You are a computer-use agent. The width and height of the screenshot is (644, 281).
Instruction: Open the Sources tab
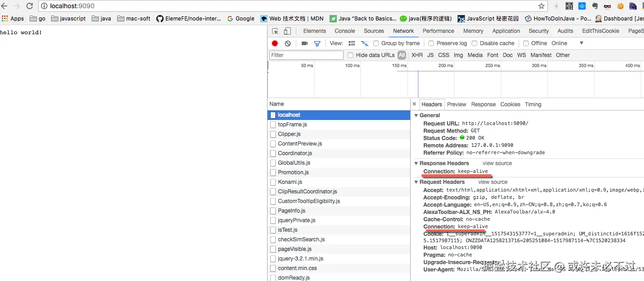[374, 31]
